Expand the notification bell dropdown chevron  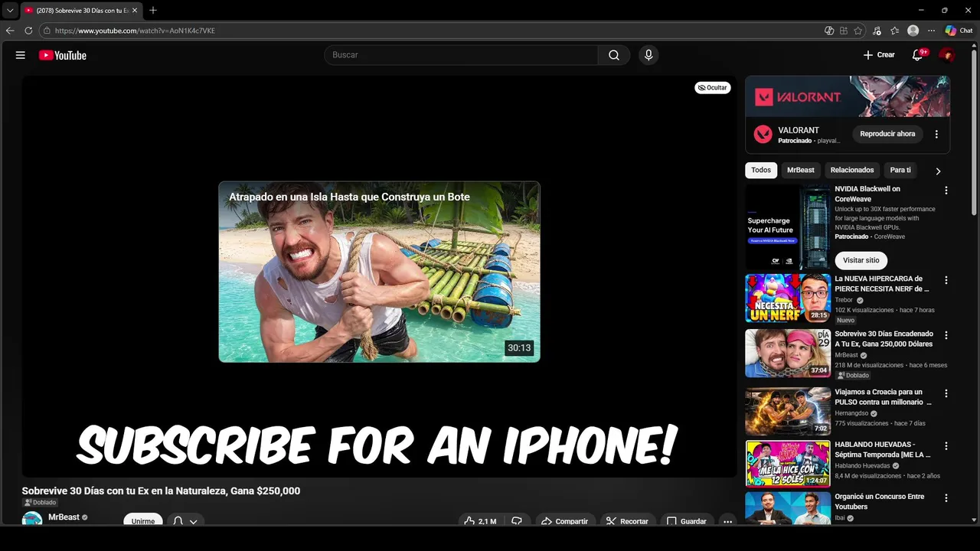coord(194,521)
